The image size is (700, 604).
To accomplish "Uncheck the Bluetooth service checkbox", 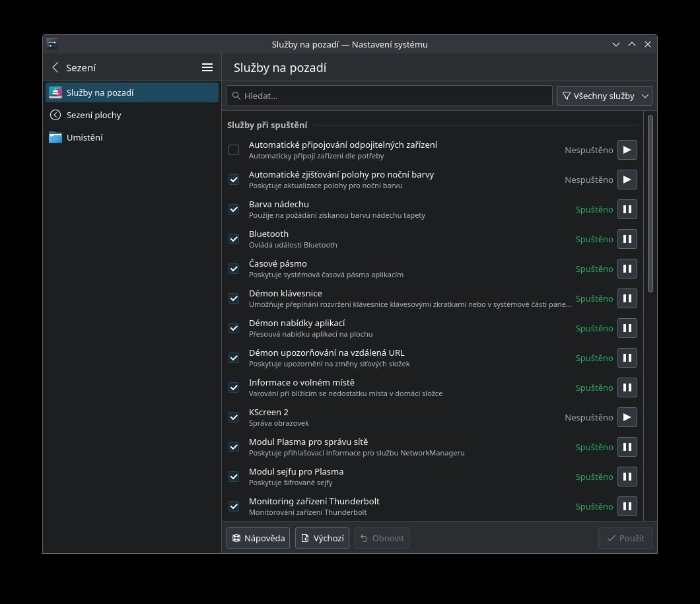I will tap(234, 239).
